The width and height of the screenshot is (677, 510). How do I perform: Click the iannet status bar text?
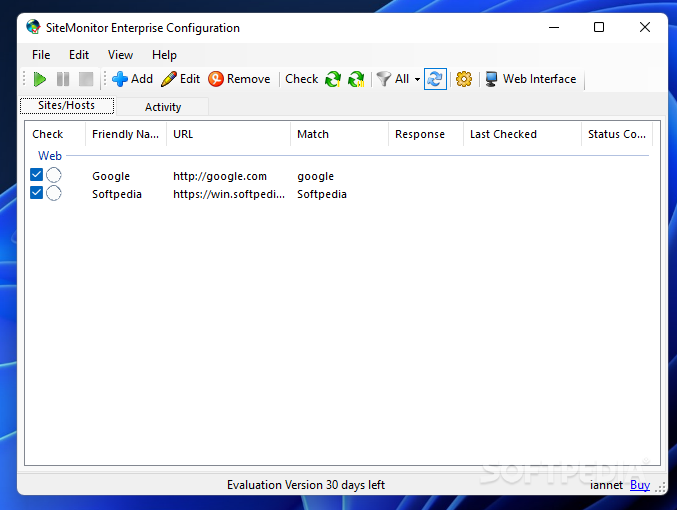606,485
